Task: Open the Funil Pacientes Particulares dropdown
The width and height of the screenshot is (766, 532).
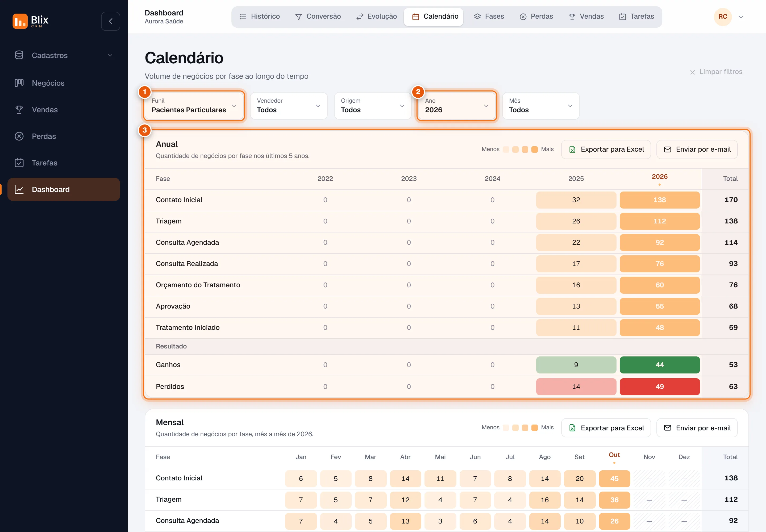Action: pos(194,106)
